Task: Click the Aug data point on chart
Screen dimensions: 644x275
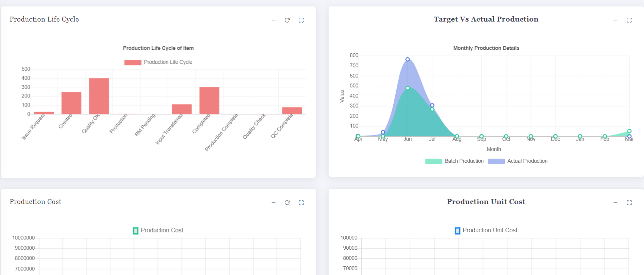Action: coord(457,136)
